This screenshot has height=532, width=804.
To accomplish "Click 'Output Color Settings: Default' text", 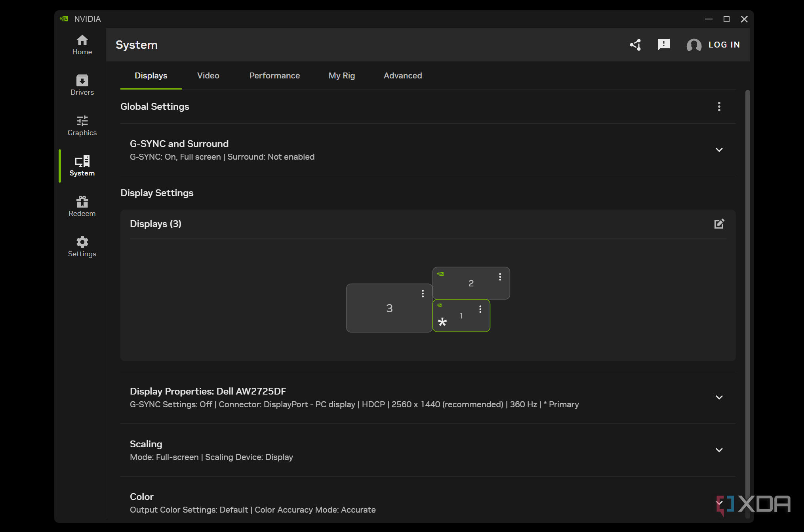I will click(189, 510).
